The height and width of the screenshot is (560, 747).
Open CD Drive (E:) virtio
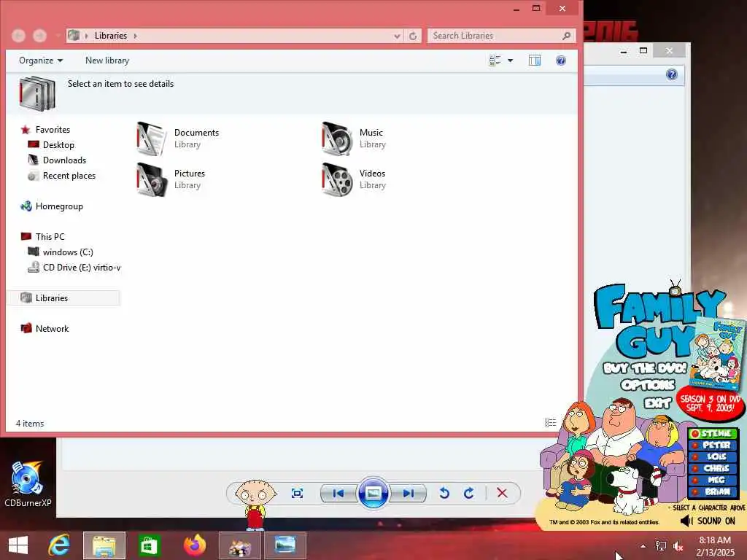74,267
